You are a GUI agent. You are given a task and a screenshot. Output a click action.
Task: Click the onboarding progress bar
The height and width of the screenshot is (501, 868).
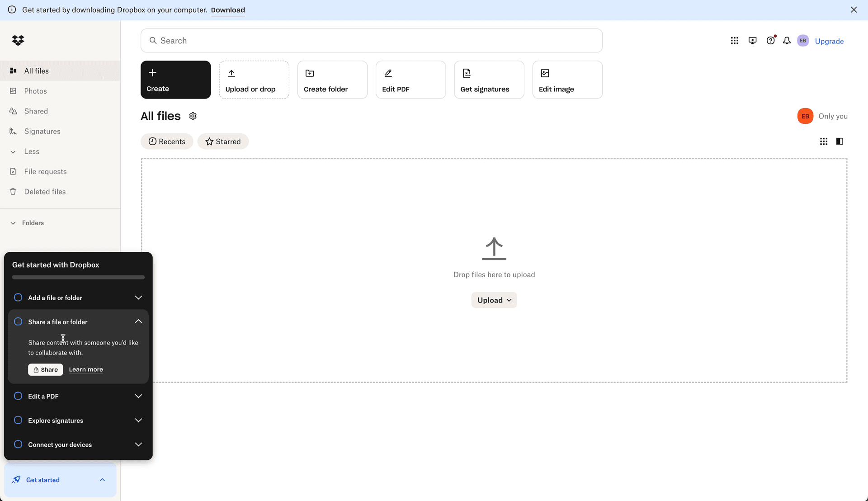(x=78, y=277)
